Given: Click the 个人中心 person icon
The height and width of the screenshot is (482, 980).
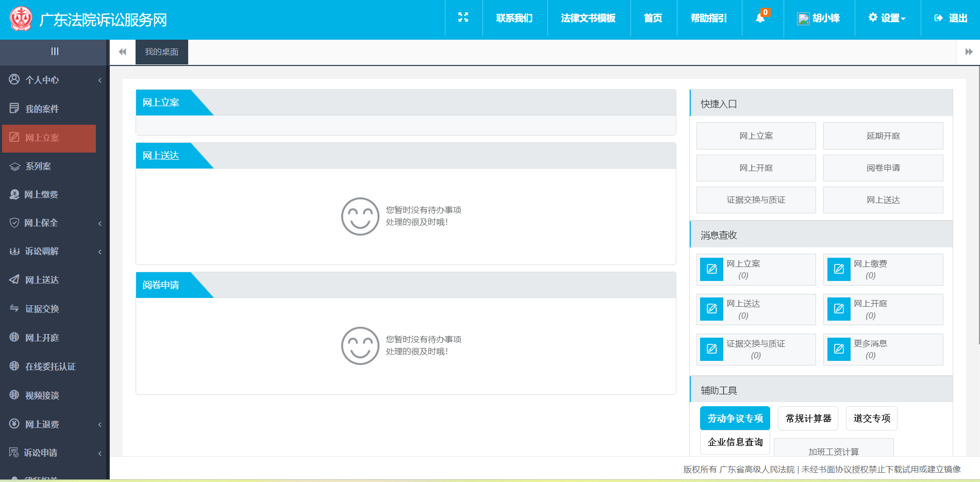Looking at the screenshot, I should click(14, 79).
